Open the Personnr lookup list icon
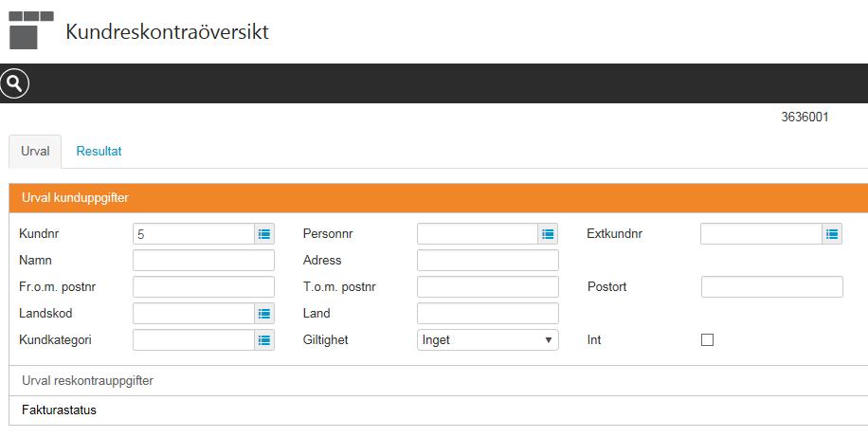Screen dimensions: 868x437 pyautogui.click(x=548, y=234)
